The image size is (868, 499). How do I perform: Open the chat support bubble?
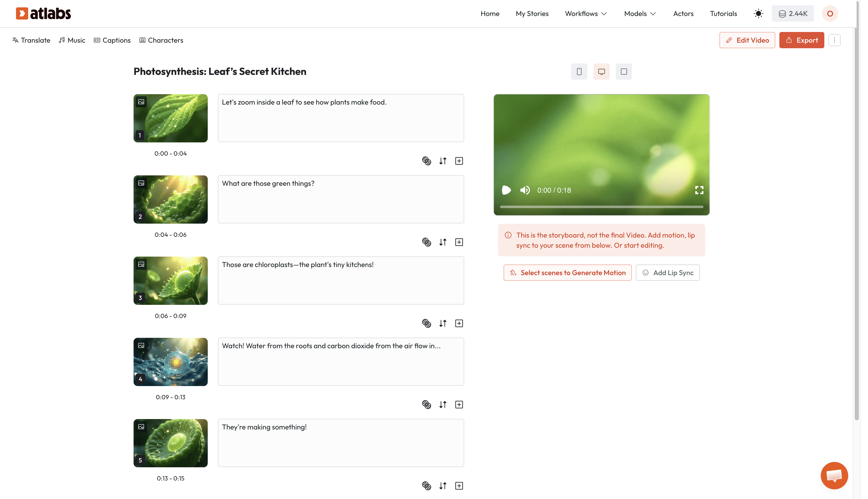pyautogui.click(x=834, y=475)
